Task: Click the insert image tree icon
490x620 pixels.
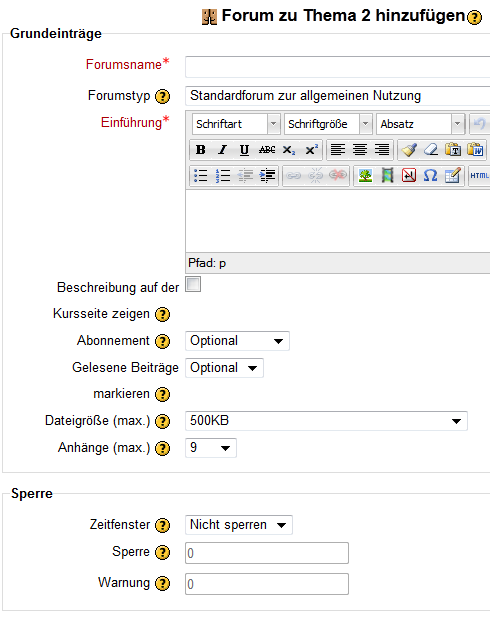Action: click(365, 175)
